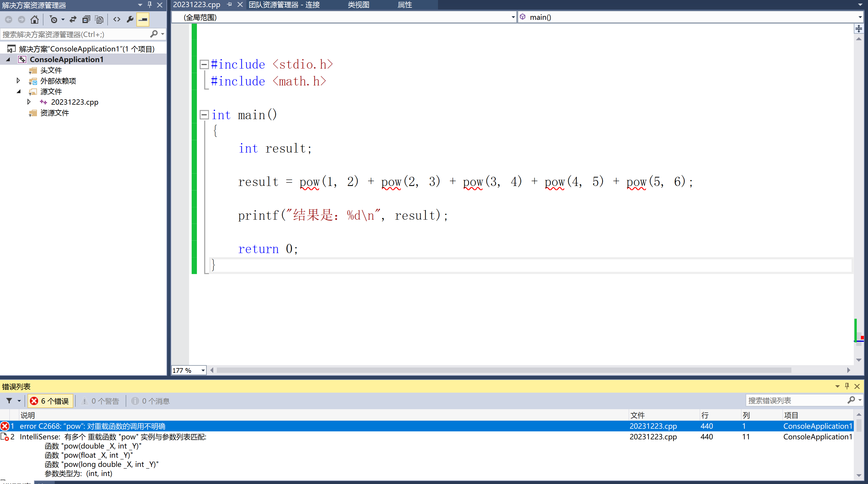Image resolution: width=868 pixels, height=484 pixels.
Task: Collapse the ConsoleApplication1 project node
Action: pyautogui.click(x=8, y=60)
